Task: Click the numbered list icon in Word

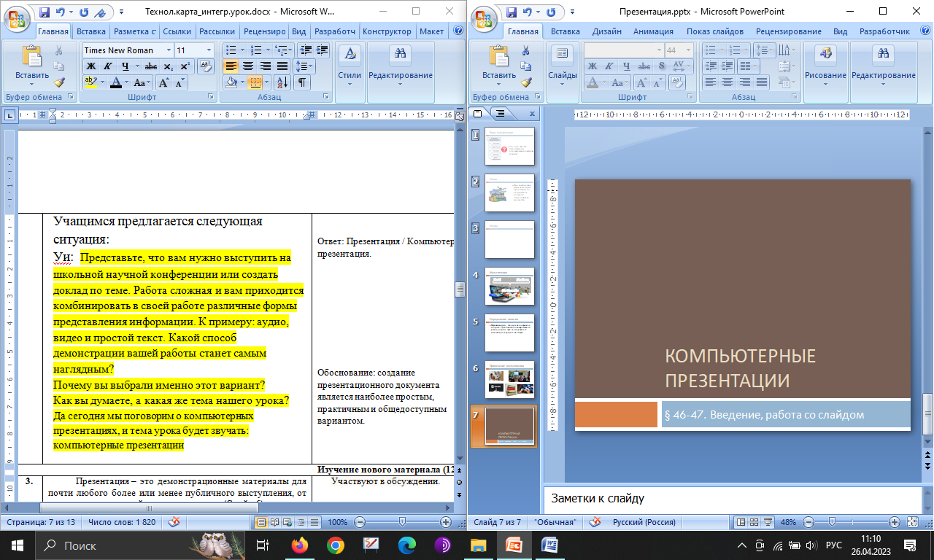Action: coord(255,50)
